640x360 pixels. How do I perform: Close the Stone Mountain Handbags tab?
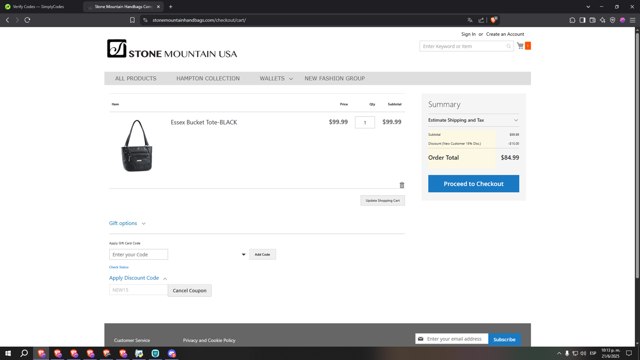(158, 7)
